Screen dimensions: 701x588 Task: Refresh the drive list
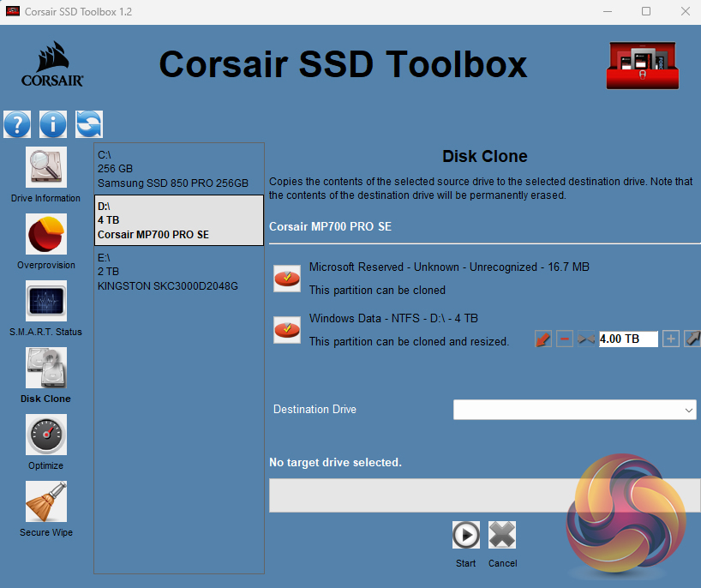point(88,124)
